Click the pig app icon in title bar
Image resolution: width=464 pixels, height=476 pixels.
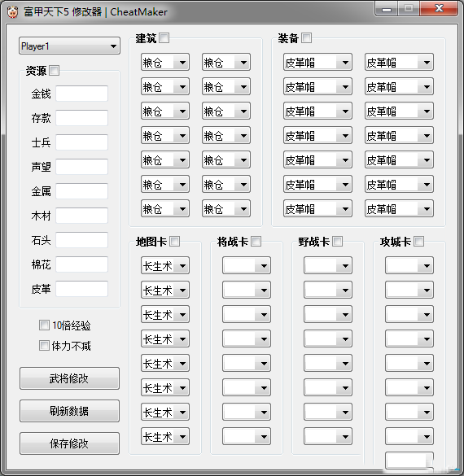[x=12, y=12]
